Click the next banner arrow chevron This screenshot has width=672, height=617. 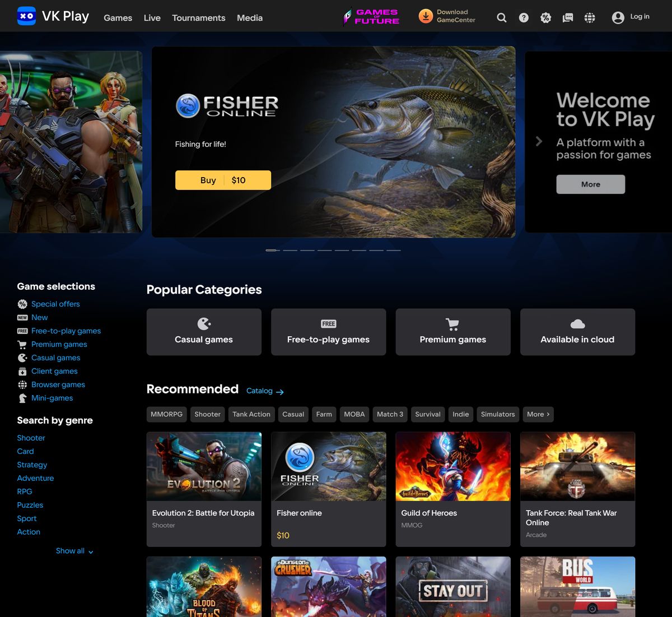[x=538, y=141]
